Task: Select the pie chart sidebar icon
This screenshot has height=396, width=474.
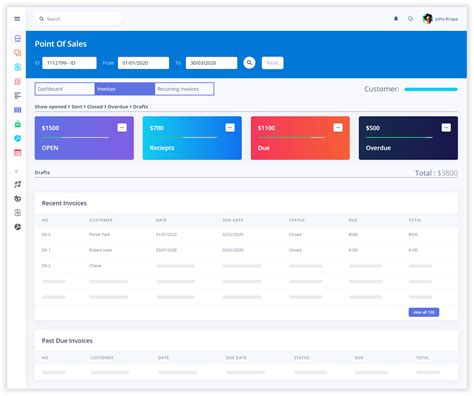Action: click(x=18, y=138)
